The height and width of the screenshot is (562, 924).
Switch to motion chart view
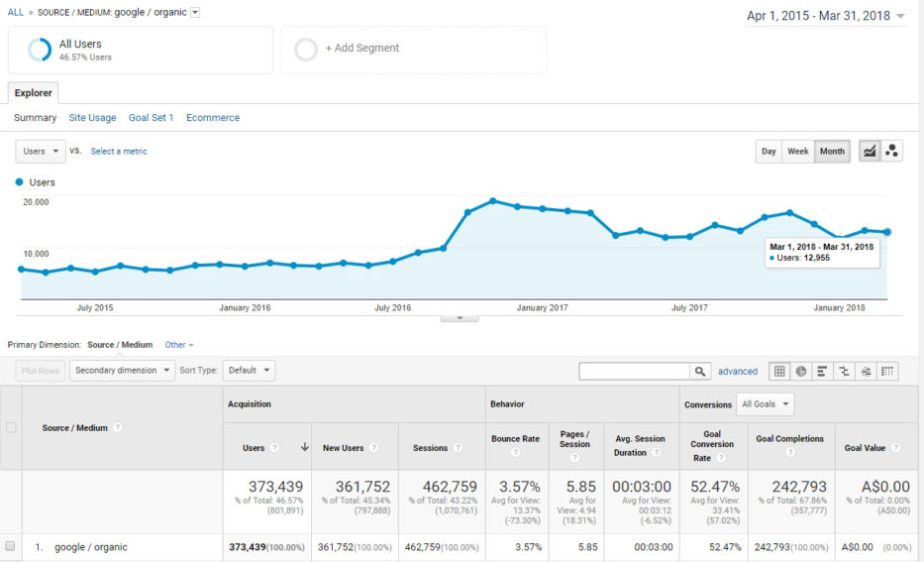click(x=891, y=152)
